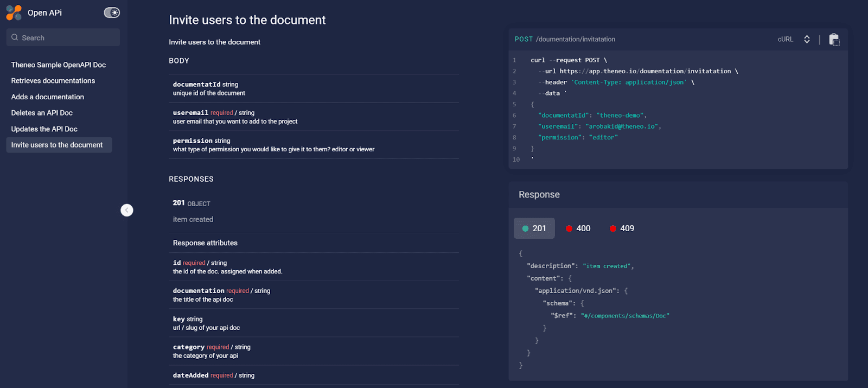
Task: Click the "theneo-demo" value in request
Action: click(x=621, y=116)
